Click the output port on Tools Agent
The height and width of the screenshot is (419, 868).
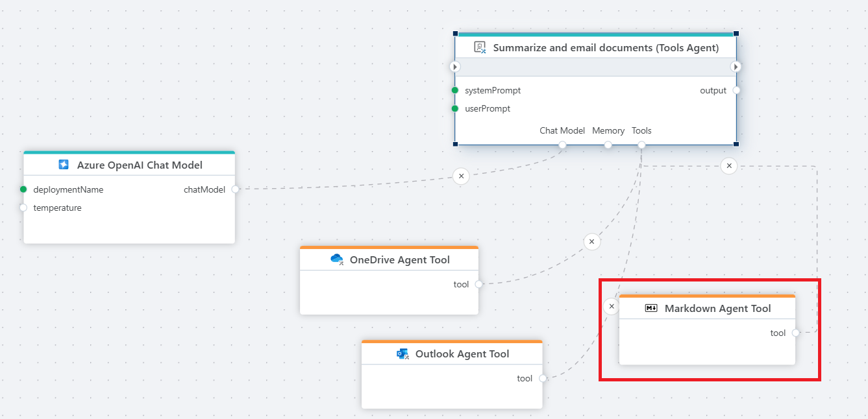(x=736, y=90)
